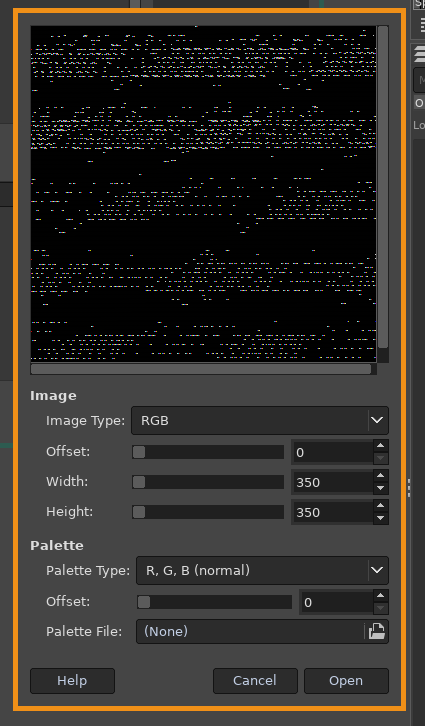Increase the Image Offset stepper up arrow
Viewport: 425px width, 726px height.
pyautogui.click(x=381, y=446)
